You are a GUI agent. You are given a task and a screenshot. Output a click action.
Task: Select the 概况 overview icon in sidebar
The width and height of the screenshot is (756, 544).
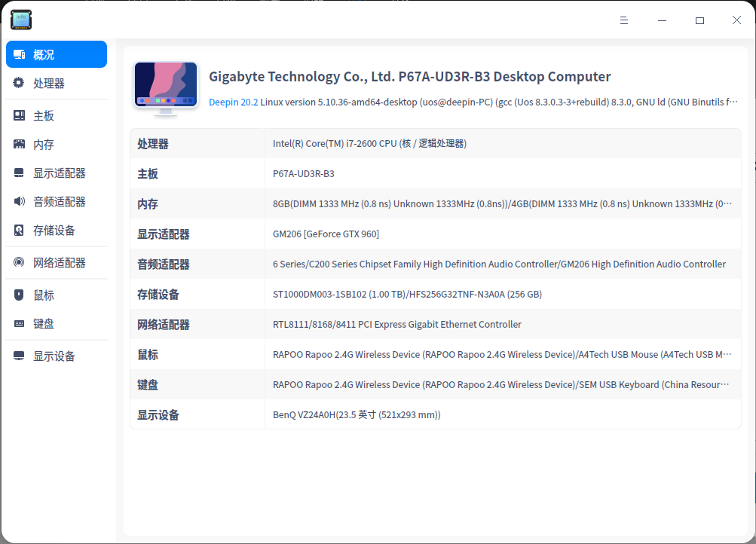coord(20,54)
